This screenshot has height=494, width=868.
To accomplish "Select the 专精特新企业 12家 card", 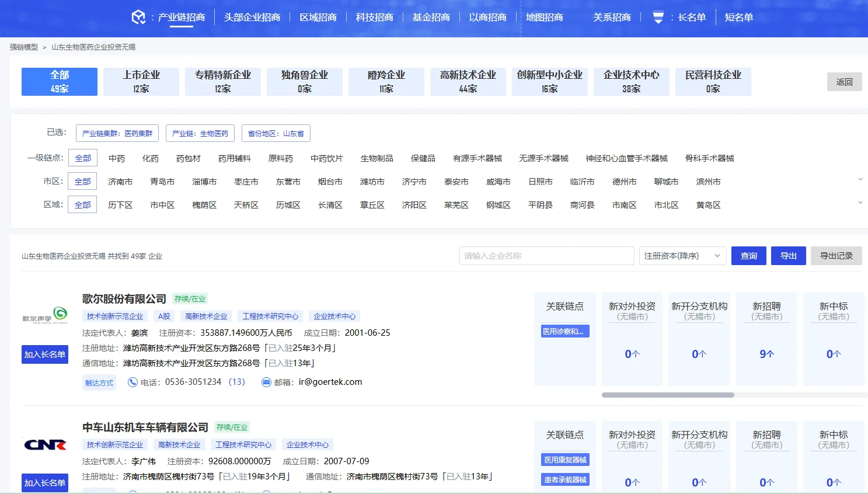I will (x=223, y=82).
